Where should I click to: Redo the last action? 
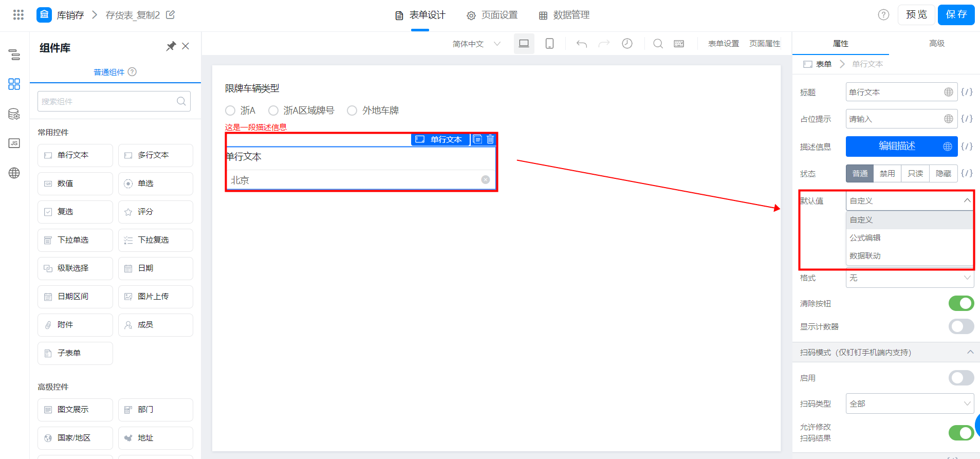click(x=604, y=44)
